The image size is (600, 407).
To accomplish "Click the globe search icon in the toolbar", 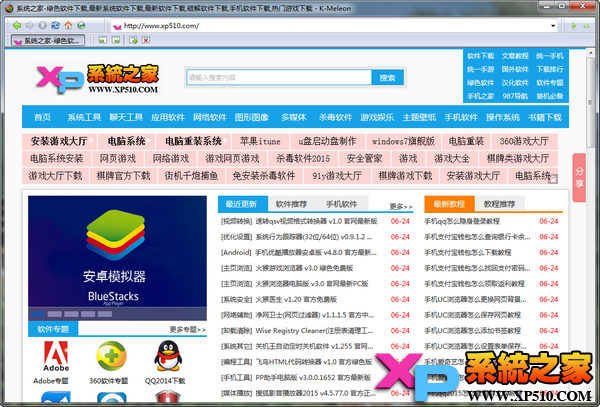I will click(x=81, y=26).
